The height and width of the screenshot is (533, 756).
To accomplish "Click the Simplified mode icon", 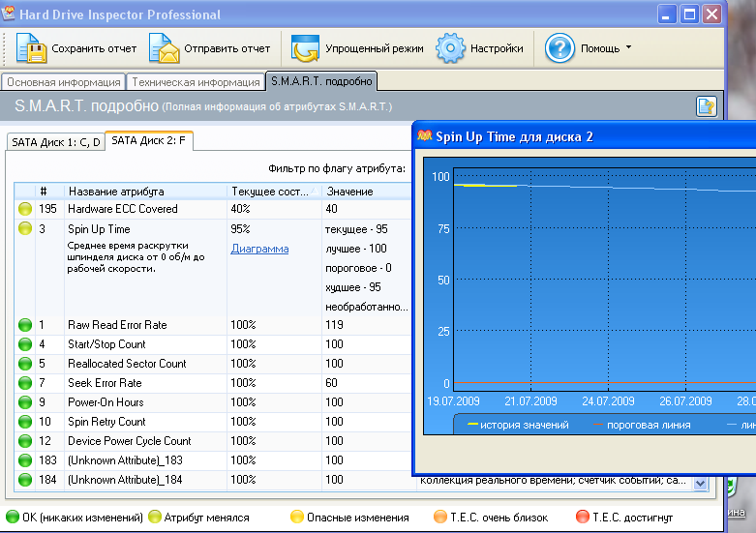I will pyautogui.click(x=306, y=47).
